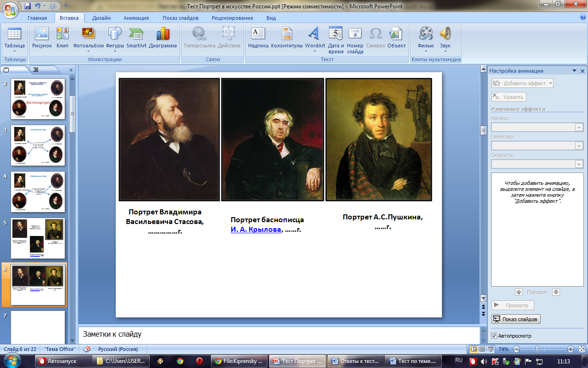
Task: Open the Скорость combo box
Action: (537, 164)
